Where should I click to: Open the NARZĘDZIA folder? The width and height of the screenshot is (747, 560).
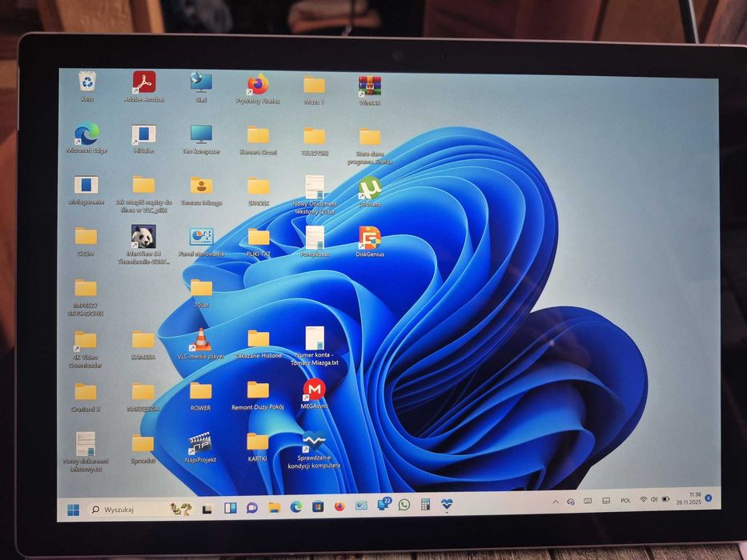point(143,398)
